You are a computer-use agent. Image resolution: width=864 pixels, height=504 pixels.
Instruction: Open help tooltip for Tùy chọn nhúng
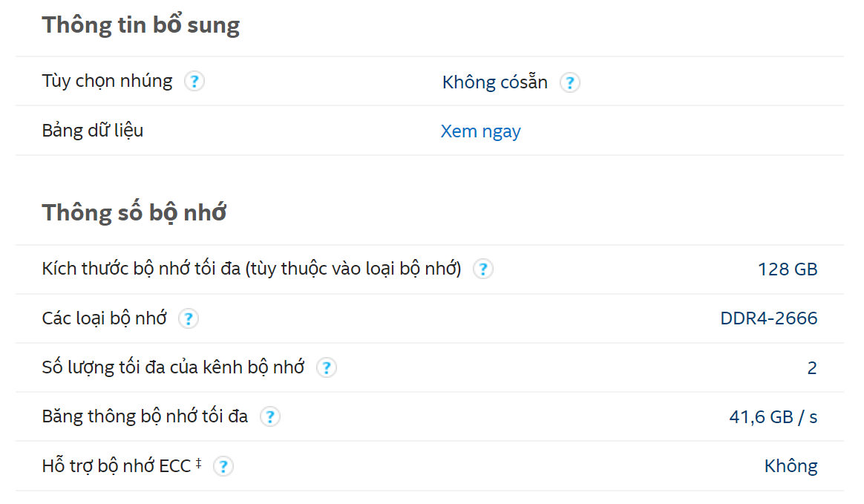click(x=194, y=82)
